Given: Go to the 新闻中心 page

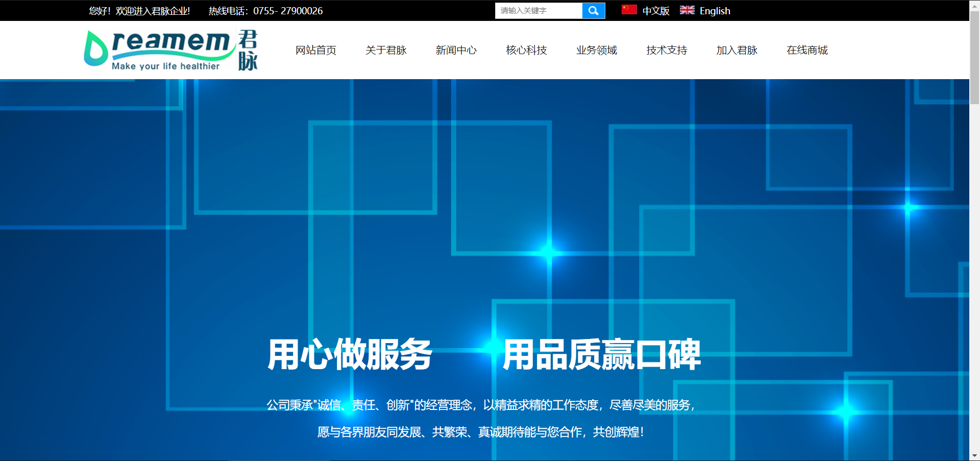Looking at the screenshot, I should pyautogui.click(x=456, y=50).
